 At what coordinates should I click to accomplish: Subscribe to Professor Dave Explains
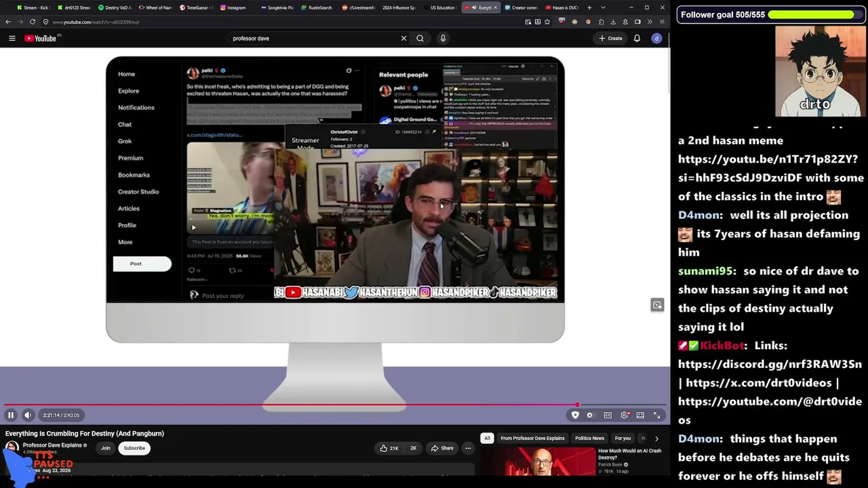[x=134, y=448]
